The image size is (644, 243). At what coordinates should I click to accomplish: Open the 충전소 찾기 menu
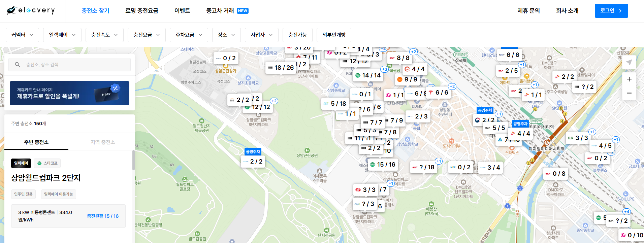tap(95, 11)
